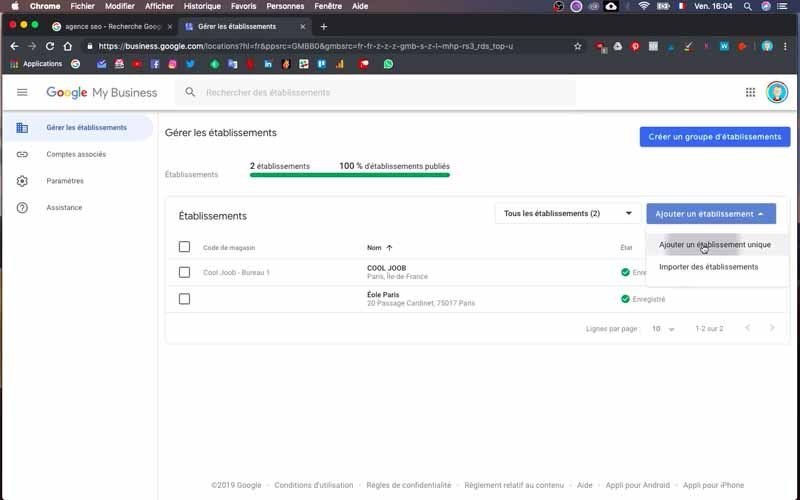Go to the next page of results
This screenshot has width=800, height=500.
tap(772, 328)
